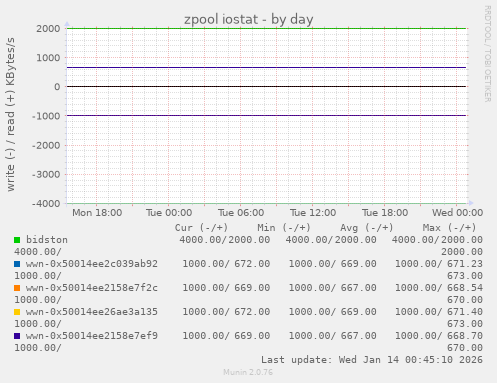The height and width of the screenshot is (383, 497).
Task: Click the graph title 'zpool iostat - by day'
Action: click(x=249, y=19)
